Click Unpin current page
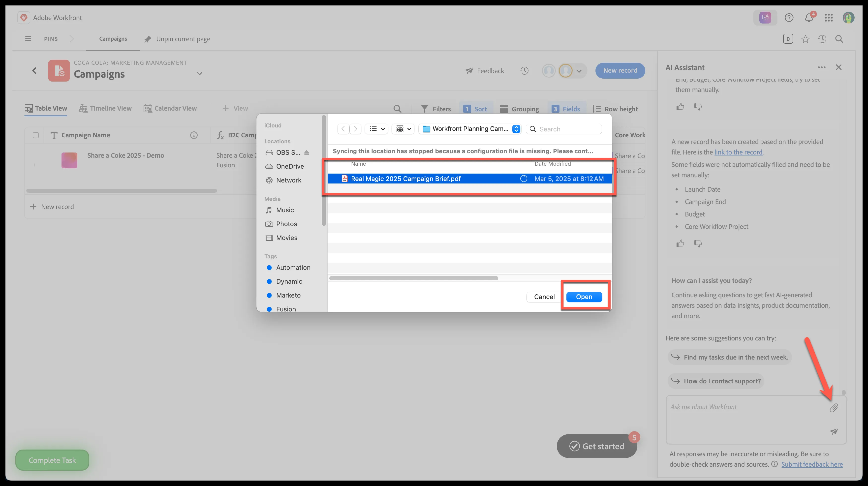This screenshot has width=868, height=486. pyautogui.click(x=177, y=39)
